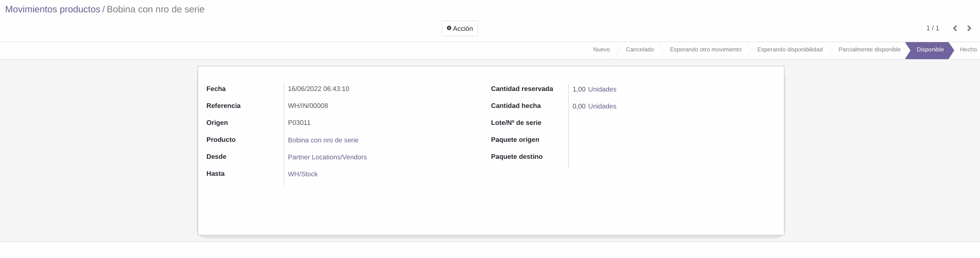
Task: Select Esperando otro movimiento stage
Action: [x=705, y=50]
